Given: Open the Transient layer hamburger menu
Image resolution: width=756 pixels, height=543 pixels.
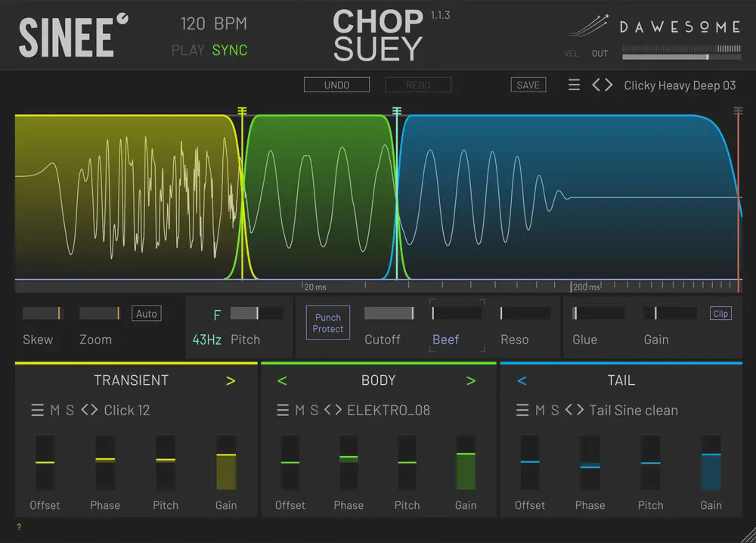Looking at the screenshot, I should (x=37, y=410).
